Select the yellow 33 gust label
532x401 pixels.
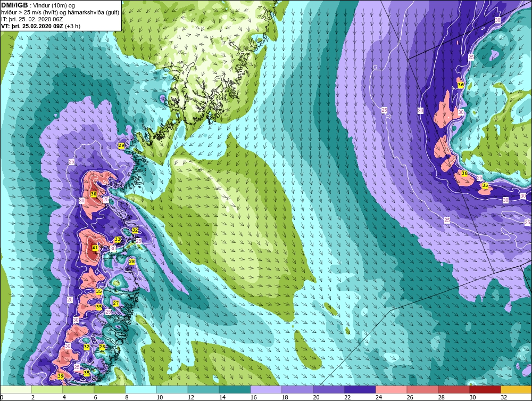click(x=118, y=239)
